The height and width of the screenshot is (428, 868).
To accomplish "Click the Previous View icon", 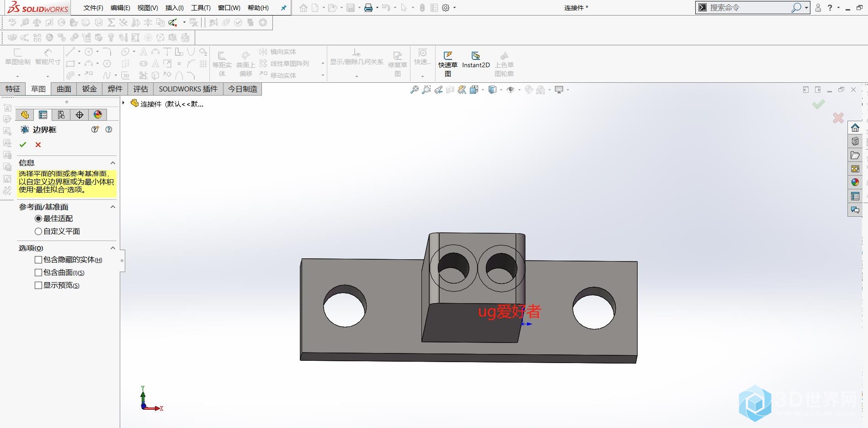I will 438,90.
